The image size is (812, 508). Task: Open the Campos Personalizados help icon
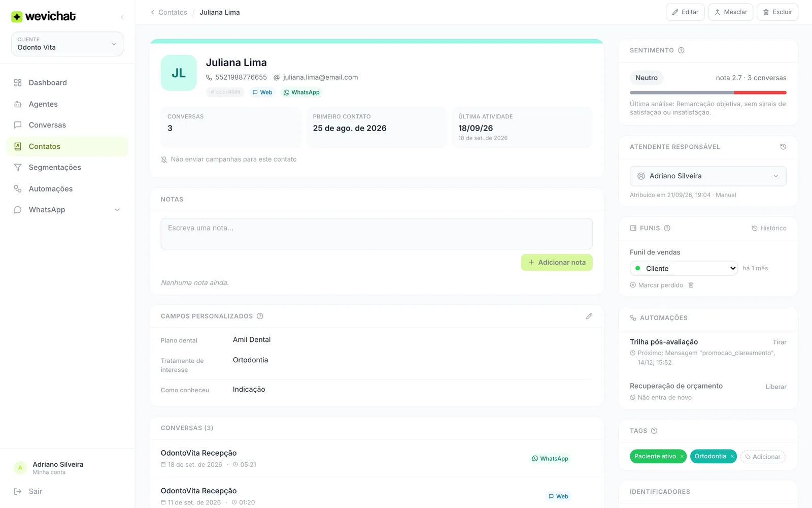click(x=260, y=316)
